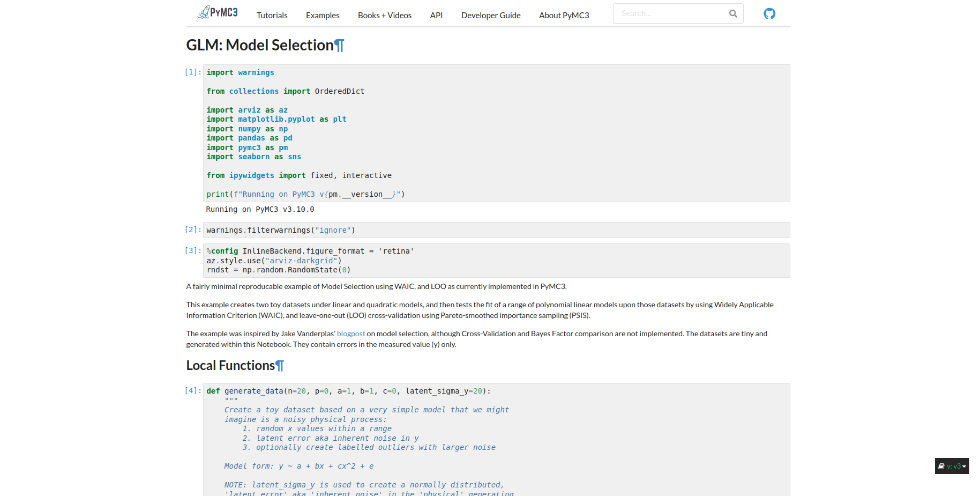This screenshot has height=496, width=980.
Task: Navigate to About PyMC3
Action: click(x=564, y=16)
